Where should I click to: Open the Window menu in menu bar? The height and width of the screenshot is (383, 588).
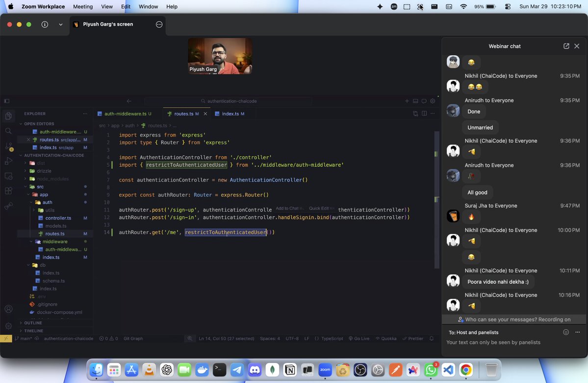tap(148, 6)
